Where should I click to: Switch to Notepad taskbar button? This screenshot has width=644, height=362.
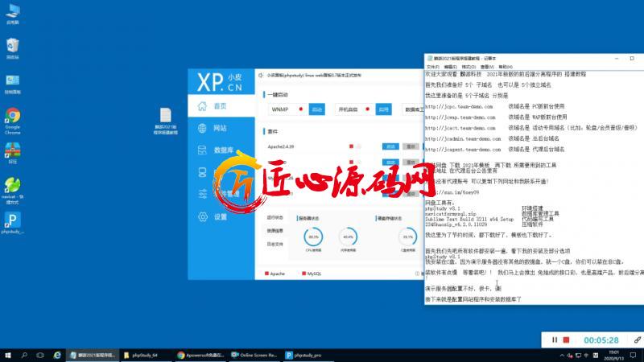[x=93, y=355]
